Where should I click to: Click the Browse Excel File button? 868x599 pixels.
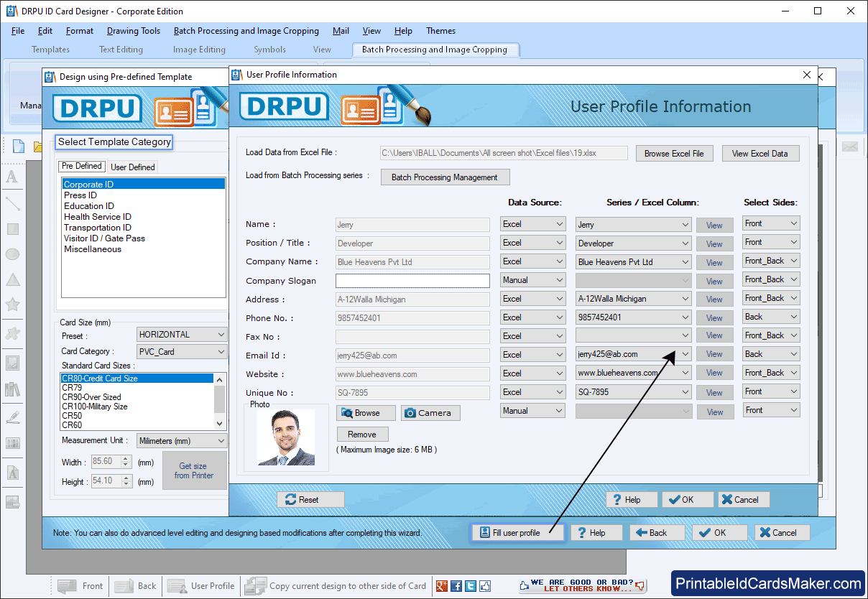[674, 154]
